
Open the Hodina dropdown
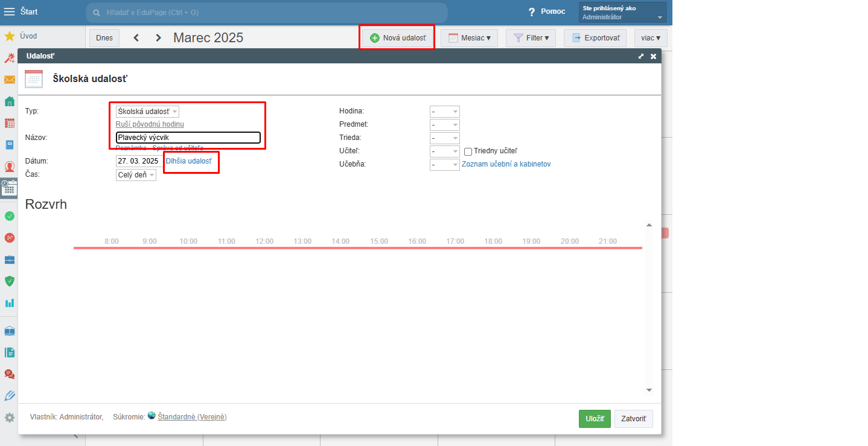444,112
